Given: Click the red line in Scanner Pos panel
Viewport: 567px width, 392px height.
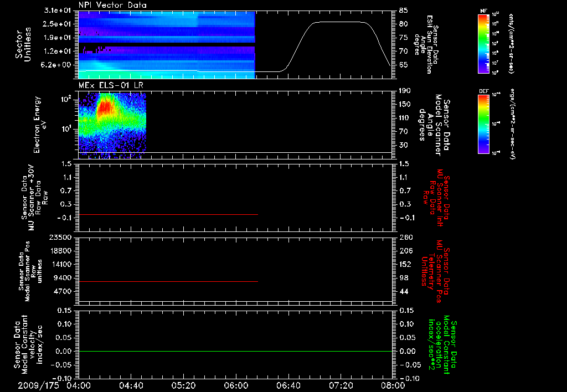Looking at the screenshot, I should (x=168, y=281).
